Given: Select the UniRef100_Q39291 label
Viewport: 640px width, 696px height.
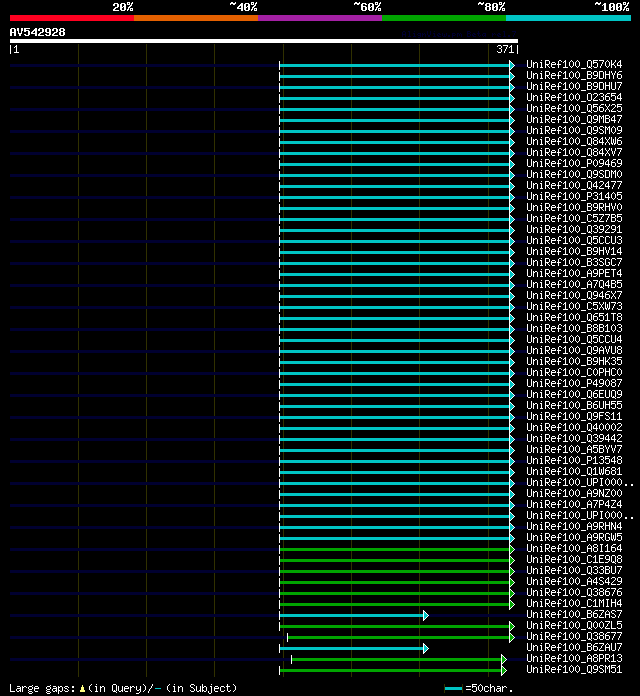Looking at the screenshot, I should [574, 229].
